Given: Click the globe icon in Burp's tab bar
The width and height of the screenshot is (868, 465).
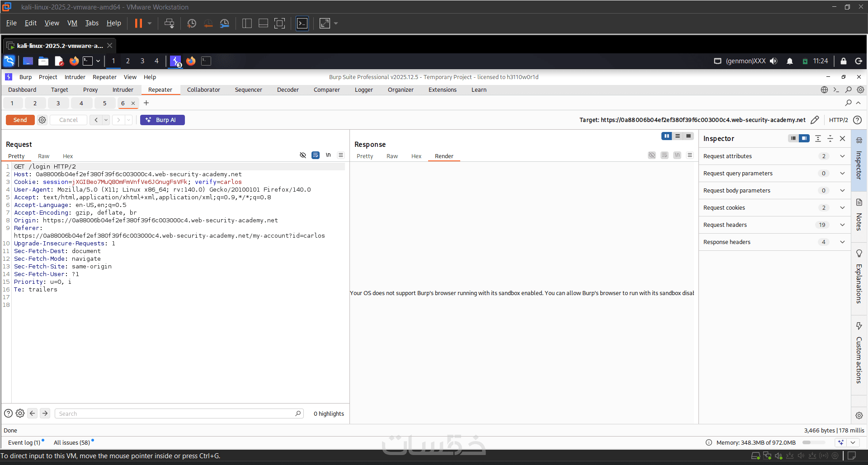Looking at the screenshot, I should point(825,90).
